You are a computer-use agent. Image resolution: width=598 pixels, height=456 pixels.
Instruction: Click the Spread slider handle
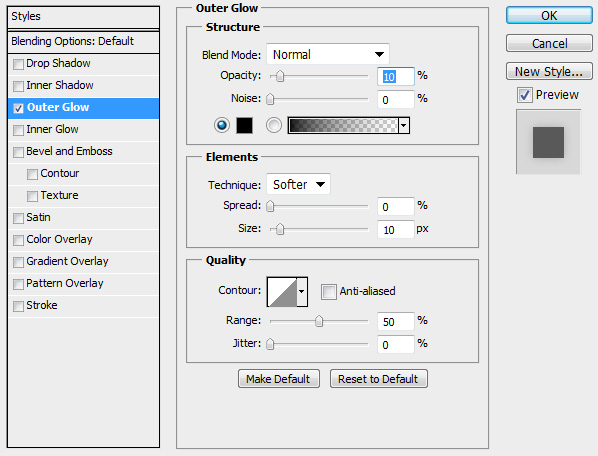point(270,206)
